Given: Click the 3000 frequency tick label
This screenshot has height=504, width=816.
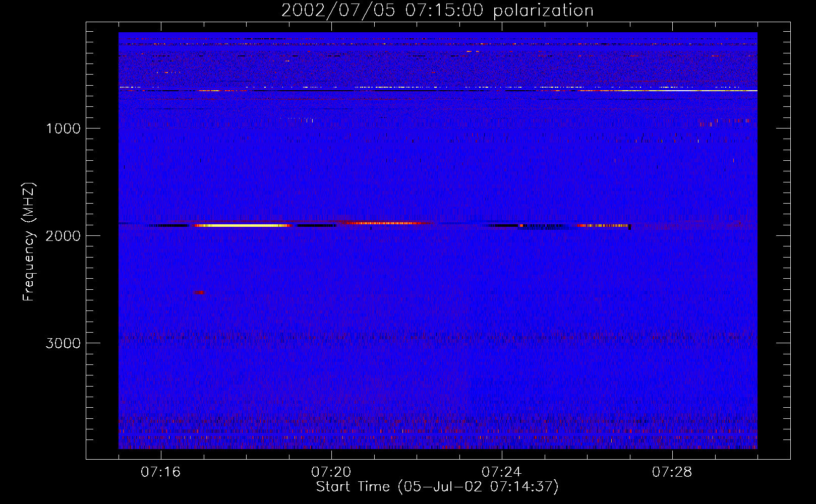Looking at the screenshot, I should [x=63, y=343].
